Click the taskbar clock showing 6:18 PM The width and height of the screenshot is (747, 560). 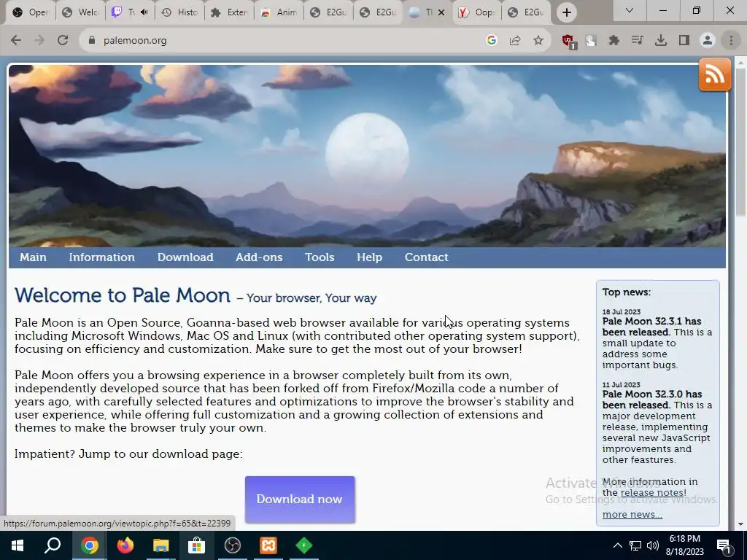pos(684,545)
